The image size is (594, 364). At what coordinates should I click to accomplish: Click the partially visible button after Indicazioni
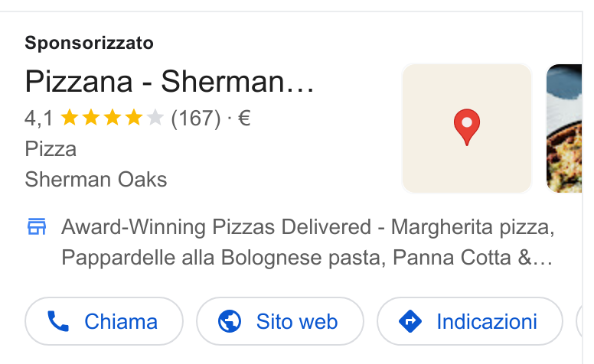579,321
